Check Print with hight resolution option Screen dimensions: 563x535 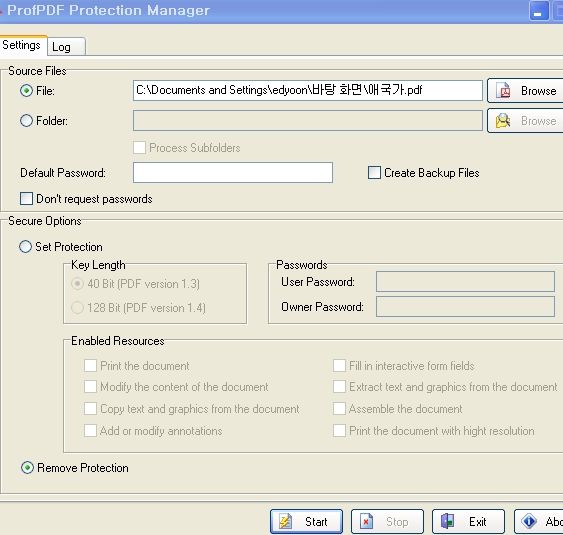[x=339, y=431]
